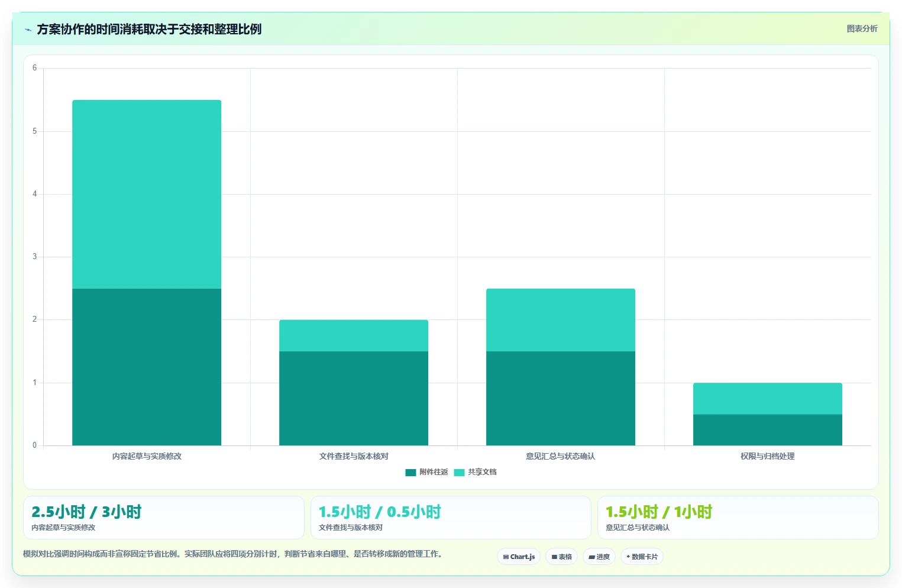The height and width of the screenshot is (588, 902).
Task: Click the dark bar segment for 意见汇总与状态确认
Action: [x=561, y=398]
